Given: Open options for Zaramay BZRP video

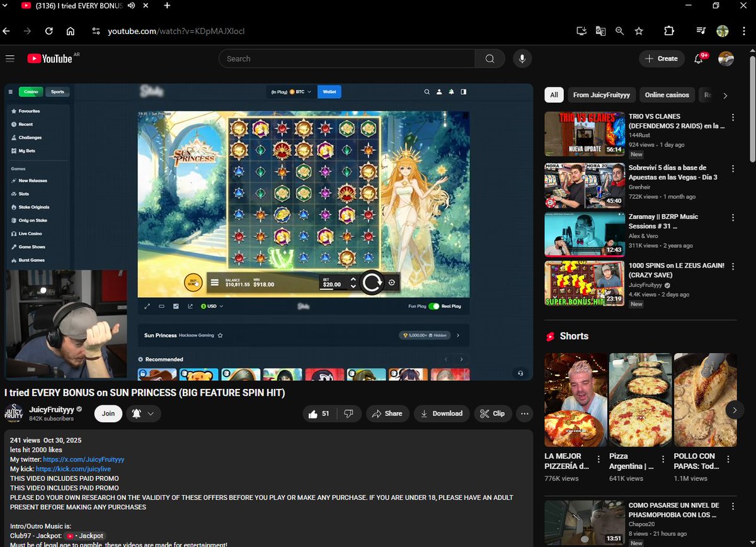Looking at the screenshot, I should click(x=733, y=217).
